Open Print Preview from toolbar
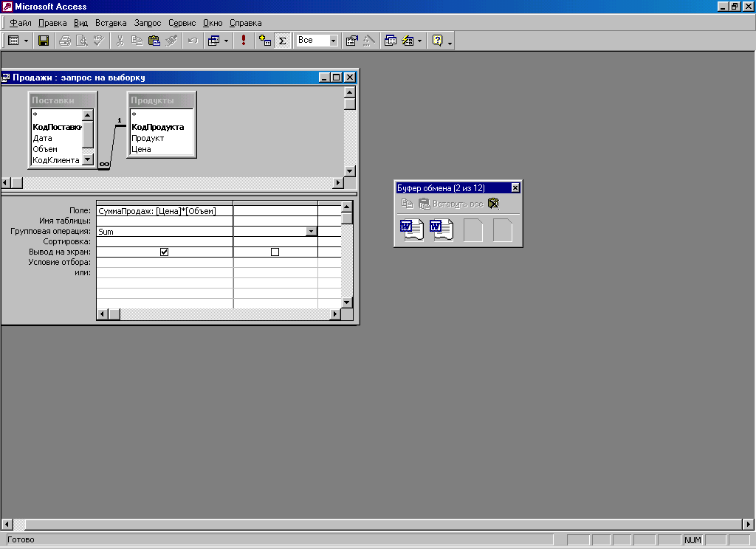The image size is (756, 549). tap(82, 41)
